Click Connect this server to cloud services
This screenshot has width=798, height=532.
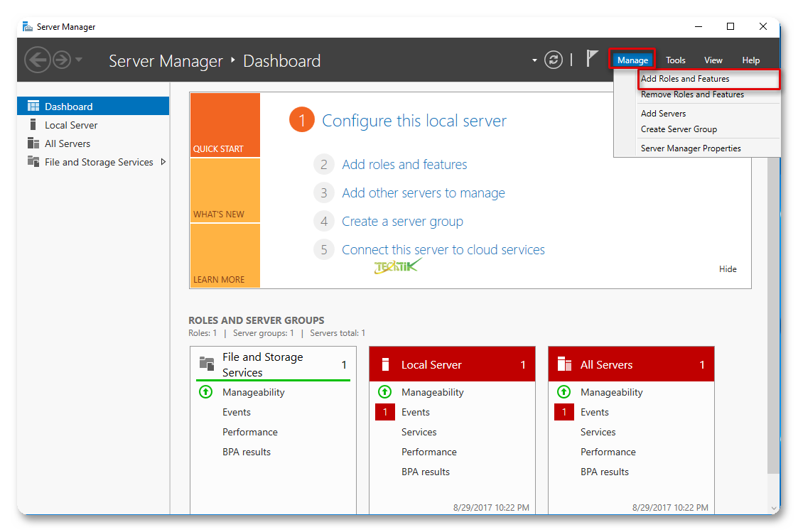(443, 250)
